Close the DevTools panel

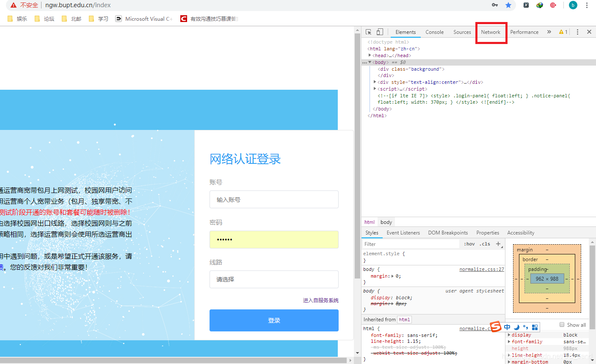tap(589, 32)
